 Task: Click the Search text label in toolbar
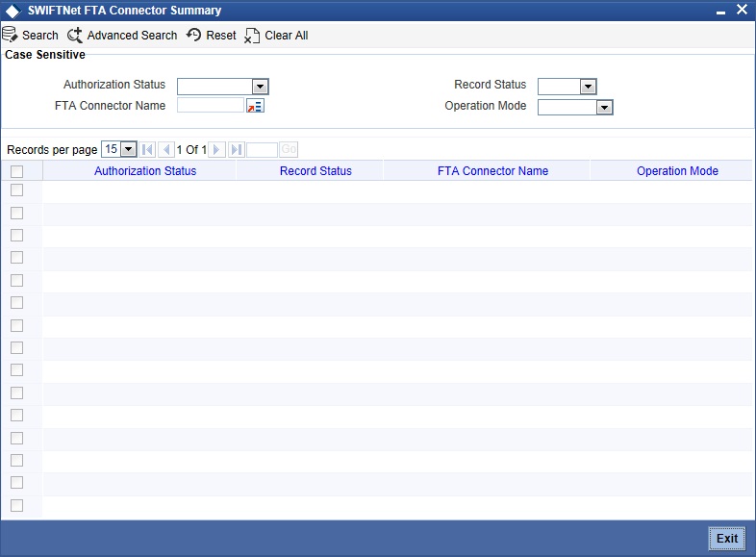coord(40,36)
